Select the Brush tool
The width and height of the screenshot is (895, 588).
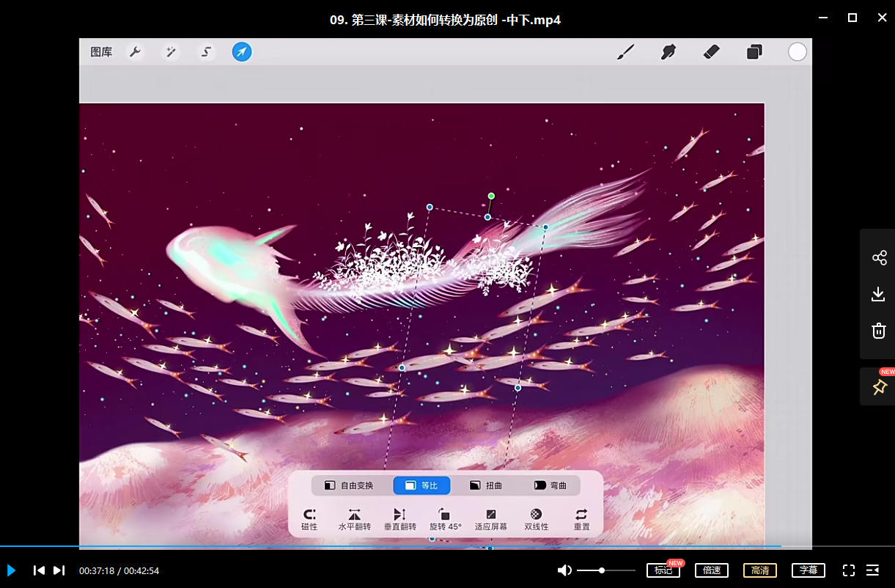tap(625, 52)
